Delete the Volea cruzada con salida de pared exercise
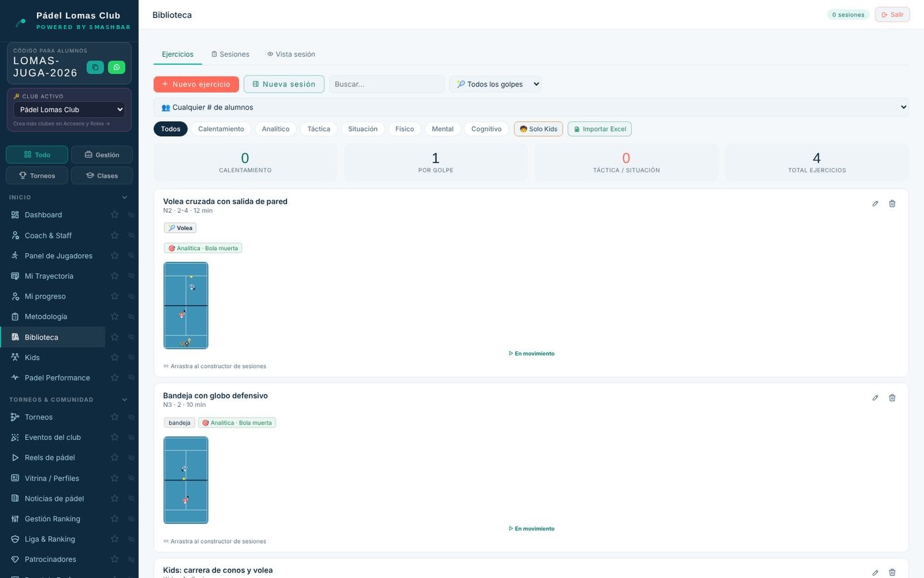Viewport: 924px width, 578px height. (x=892, y=203)
